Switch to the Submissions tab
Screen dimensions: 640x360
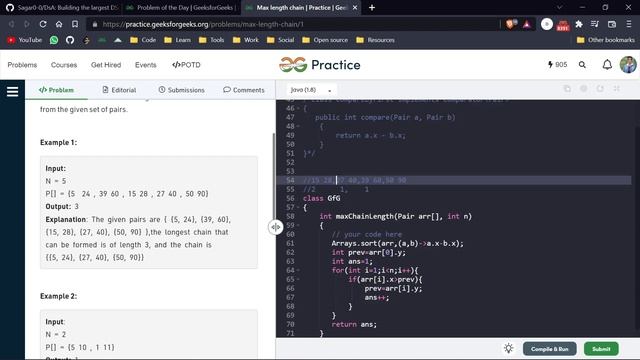point(181,90)
